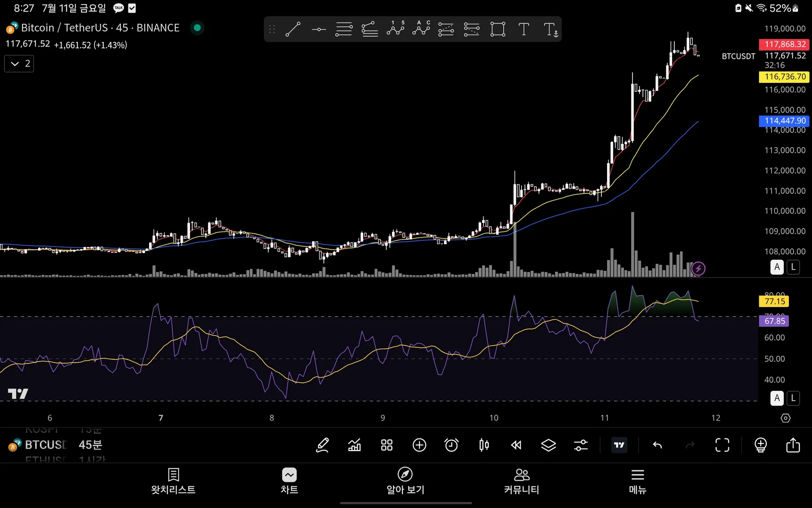Screen dimensions: 812x508
Task: Tap the 119,000.00 price scale label
Action: click(785, 29)
